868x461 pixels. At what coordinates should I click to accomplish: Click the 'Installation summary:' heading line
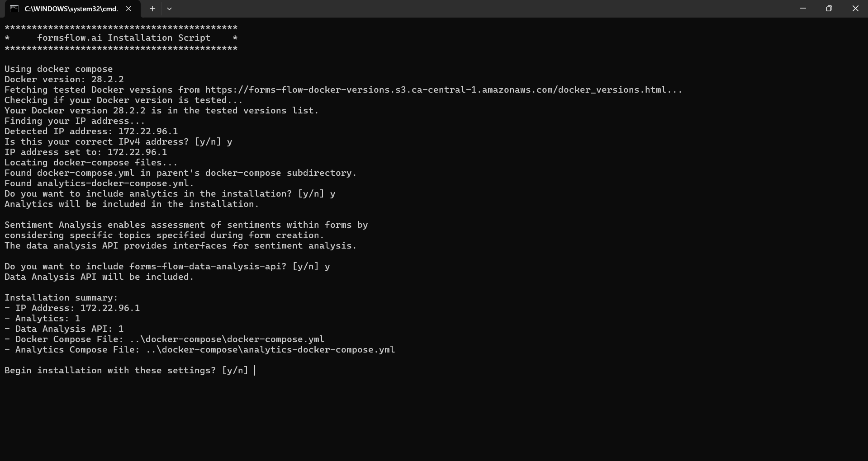click(x=61, y=297)
